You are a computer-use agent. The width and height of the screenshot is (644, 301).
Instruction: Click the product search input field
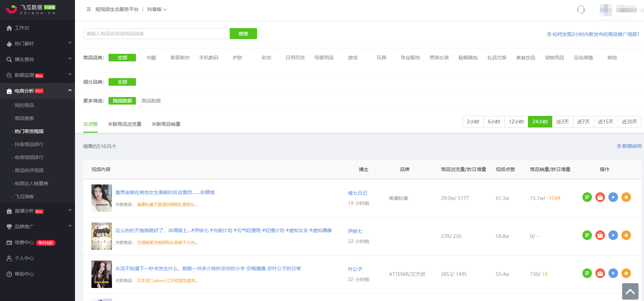[156, 34]
